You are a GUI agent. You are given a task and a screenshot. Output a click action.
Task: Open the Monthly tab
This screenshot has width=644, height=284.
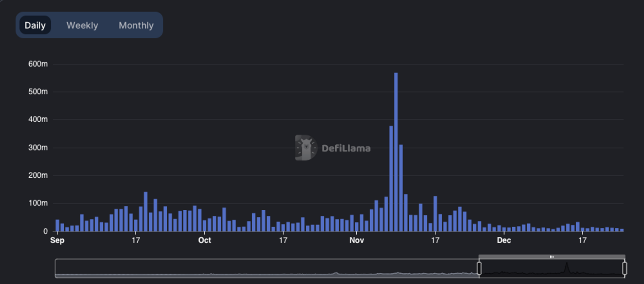(x=136, y=25)
